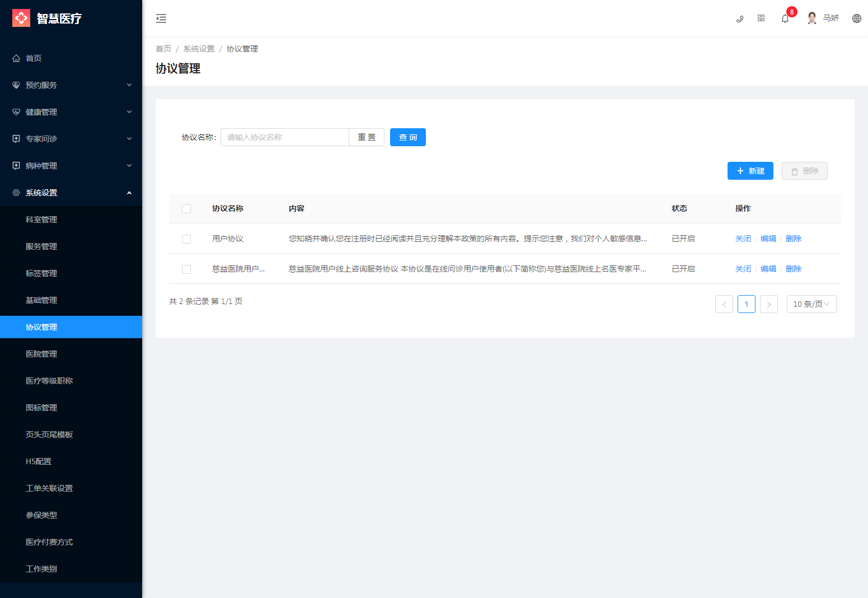The image size is (868, 598).
Task: Expand the 预约服务 submenu chevron
Action: tap(129, 85)
